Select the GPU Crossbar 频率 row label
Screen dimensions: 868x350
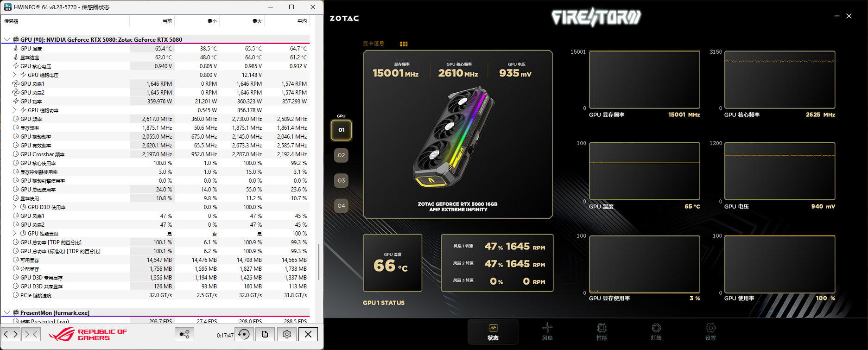[x=43, y=154]
